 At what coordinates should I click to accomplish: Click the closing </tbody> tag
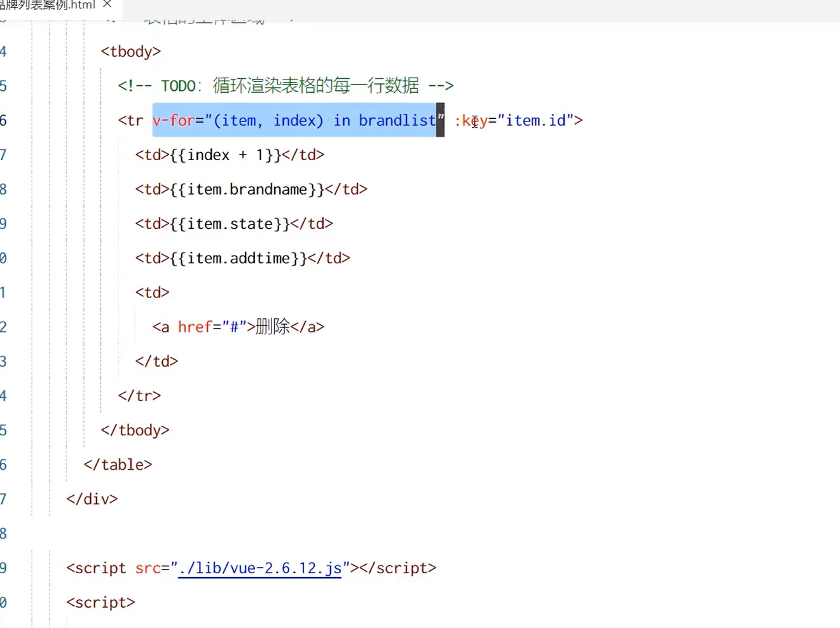coord(135,430)
